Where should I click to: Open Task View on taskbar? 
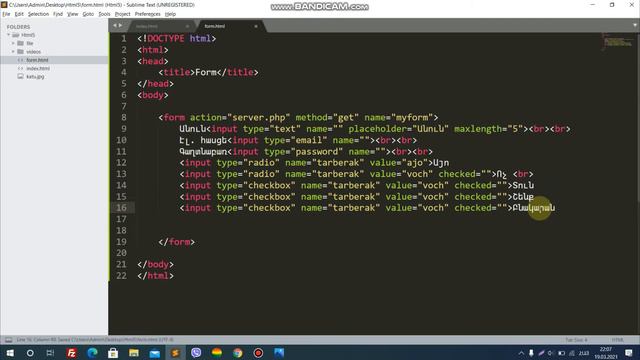click(50, 353)
